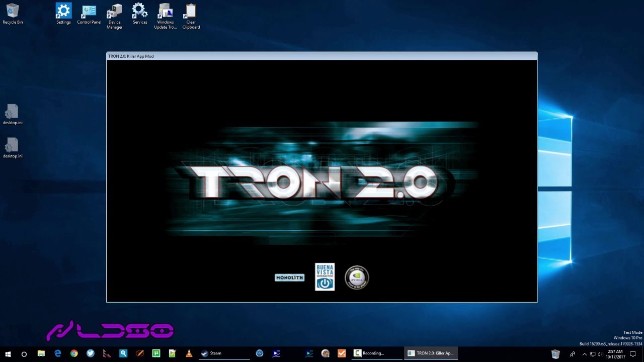Open the Recycle Bin icon in the system tray area

point(555,353)
